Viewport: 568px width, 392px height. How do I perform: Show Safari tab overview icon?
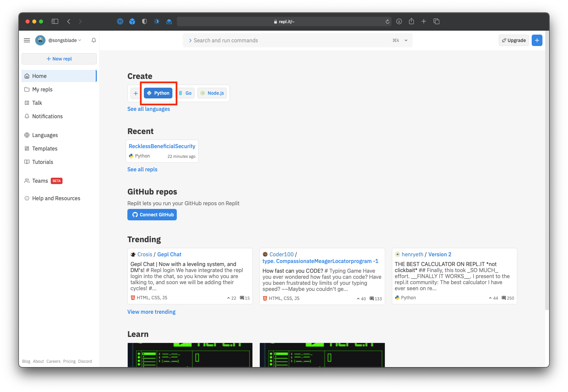click(437, 21)
